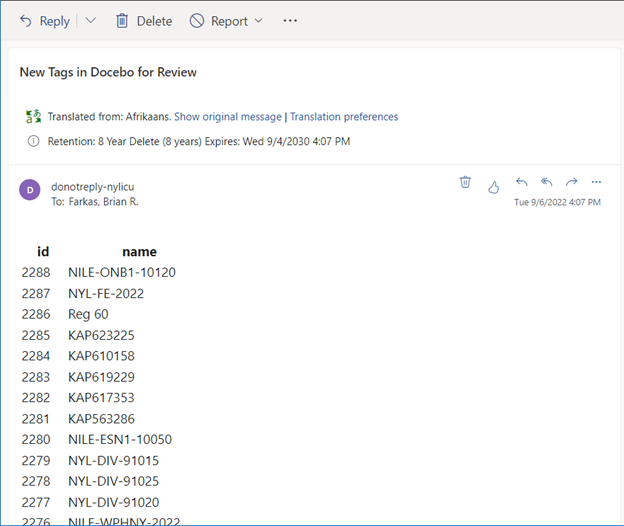
Task: Select tag NYL-DIV-91020
Action: coord(113,503)
